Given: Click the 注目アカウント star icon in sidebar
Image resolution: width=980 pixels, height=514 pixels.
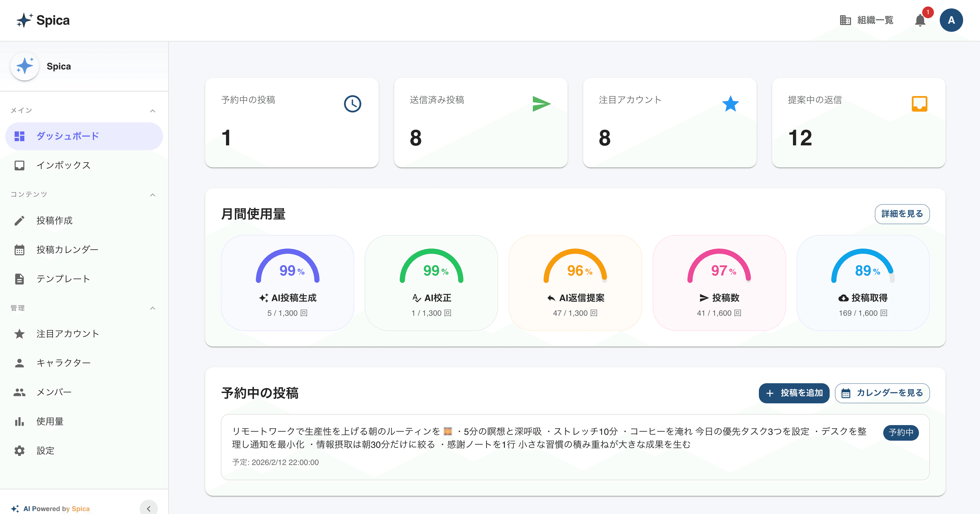Looking at the screenshot, I should (x=19, y=333).
